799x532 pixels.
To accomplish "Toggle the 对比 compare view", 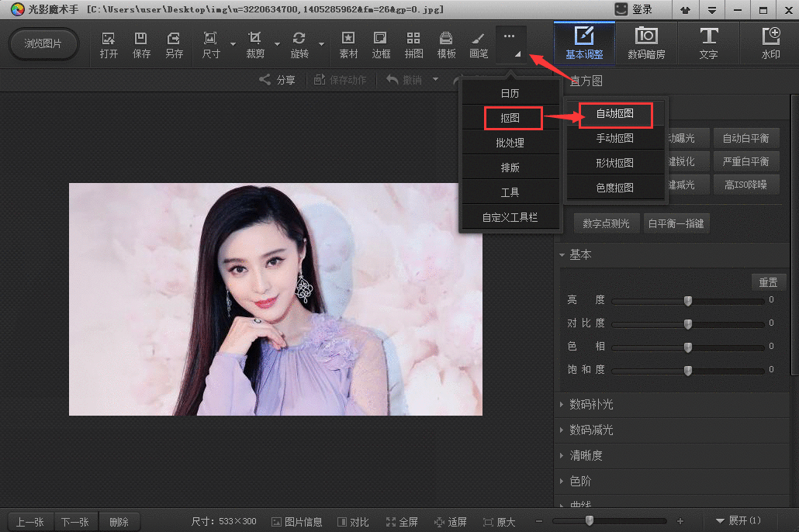I will coord(353,521).
